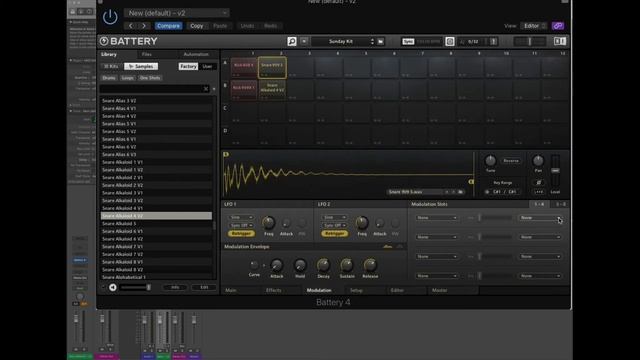Toggle the Sync button in header
This screenshot has width=640, height=360.
pos(408,41)
